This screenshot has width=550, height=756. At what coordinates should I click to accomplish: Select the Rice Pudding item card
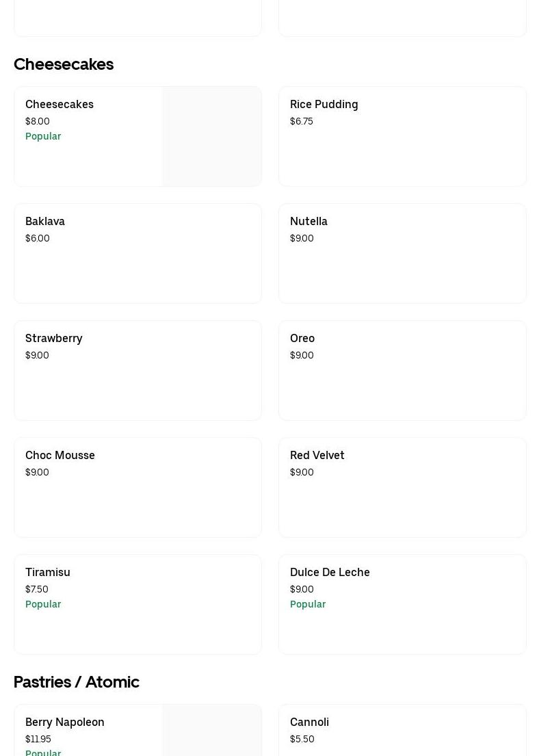402,136
